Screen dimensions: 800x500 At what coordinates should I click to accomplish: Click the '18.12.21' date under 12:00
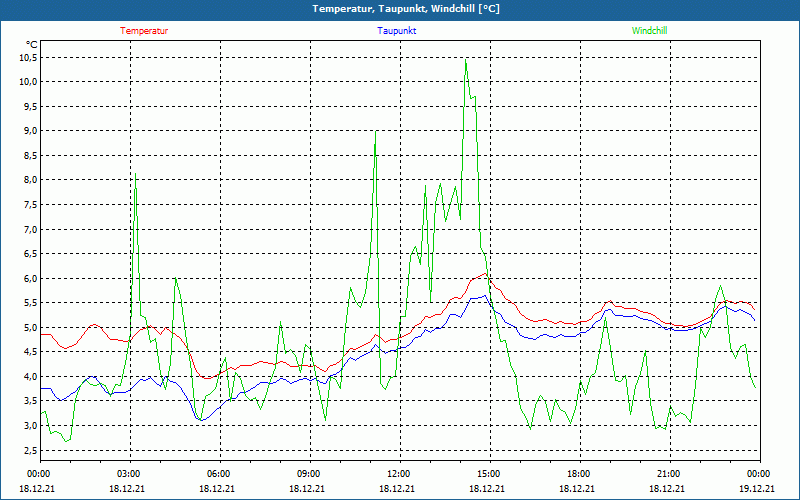click(x=397, y=488)
